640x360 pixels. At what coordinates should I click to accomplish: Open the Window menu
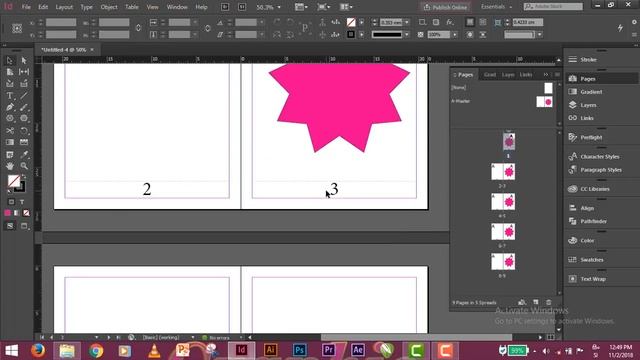pos(177,7)
